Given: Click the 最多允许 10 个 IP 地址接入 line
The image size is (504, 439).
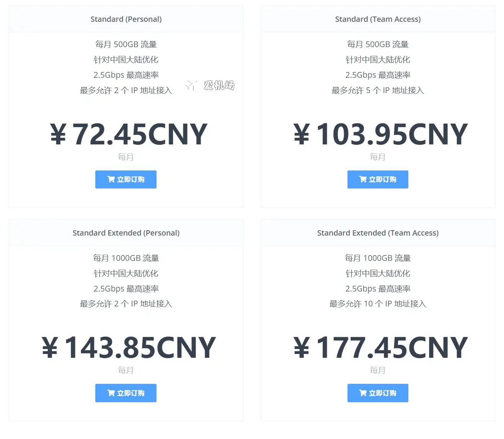Looking at the screenshot, I should [x=378, y=304].
